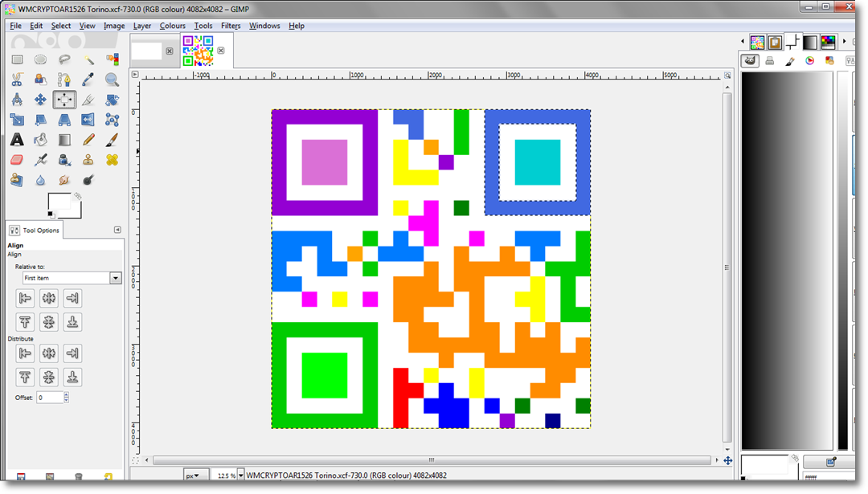Screen dimensions: 868x494
Task: Show next dock tabs with right arrow
Action: [x=844, y=42]
